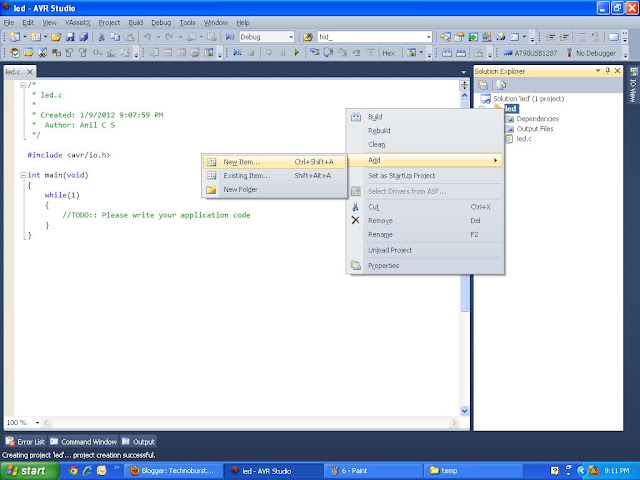
Task: Click the Paste toolbar icon
Action: point(129,37)
